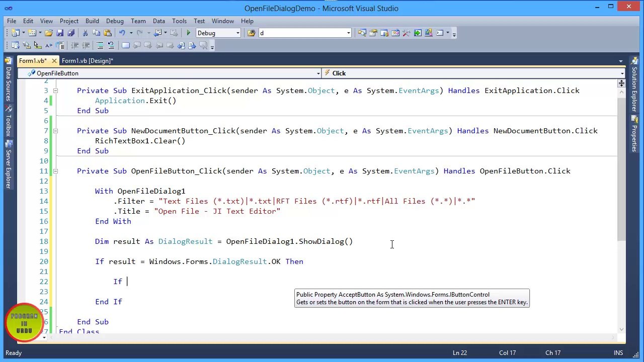Screen dimensions: 644x362
Task: Click the Display Word Completion icon
Action: click(x=49, y=45)
